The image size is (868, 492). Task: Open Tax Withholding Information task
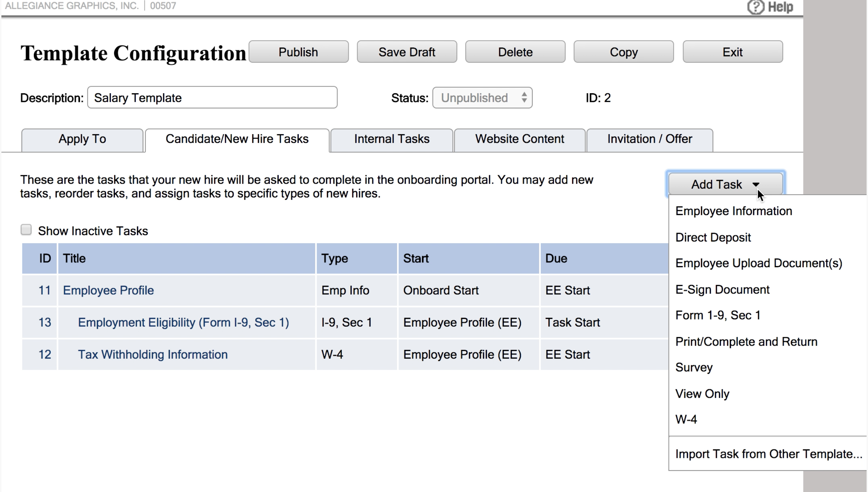[153, 354]
